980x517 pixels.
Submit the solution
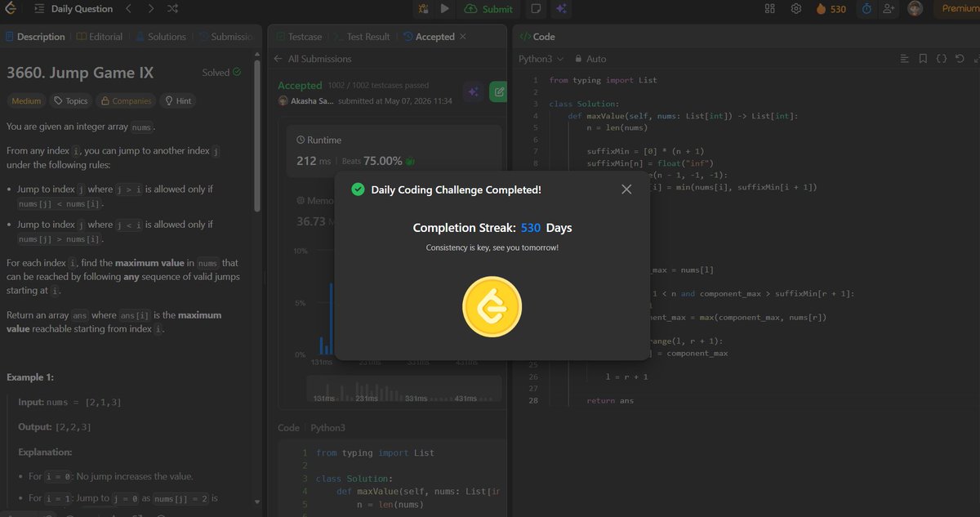coord(488,9)
